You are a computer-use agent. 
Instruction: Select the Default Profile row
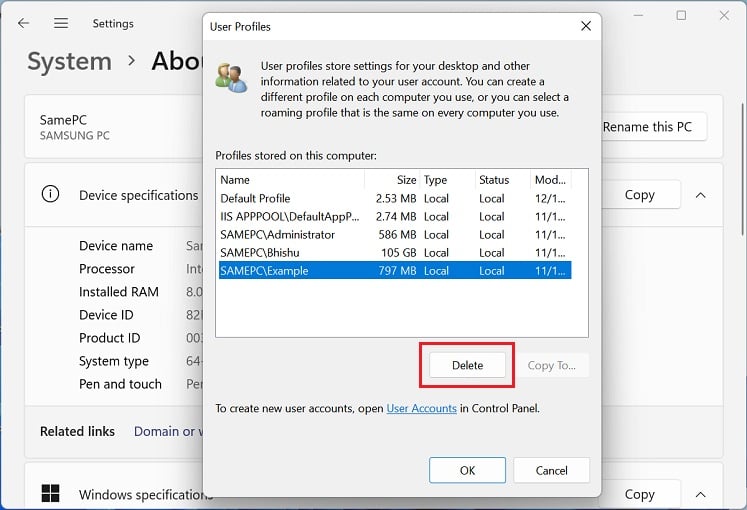pos(395,198)
